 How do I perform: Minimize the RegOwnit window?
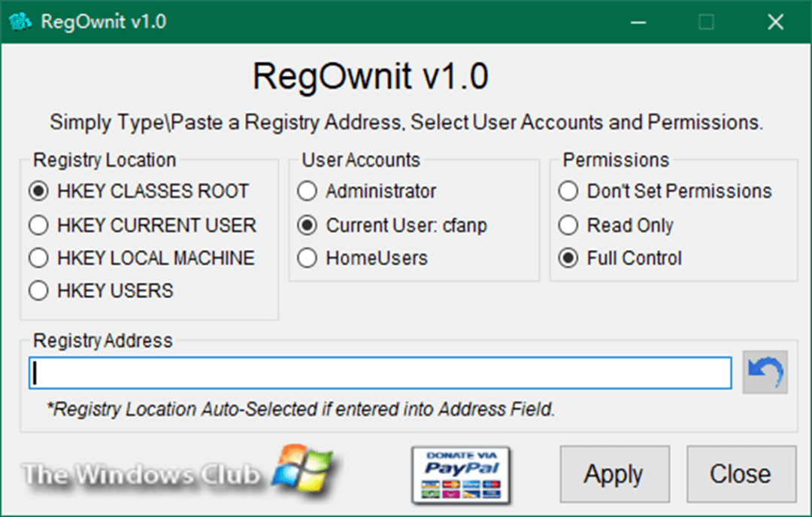point(638,22)
